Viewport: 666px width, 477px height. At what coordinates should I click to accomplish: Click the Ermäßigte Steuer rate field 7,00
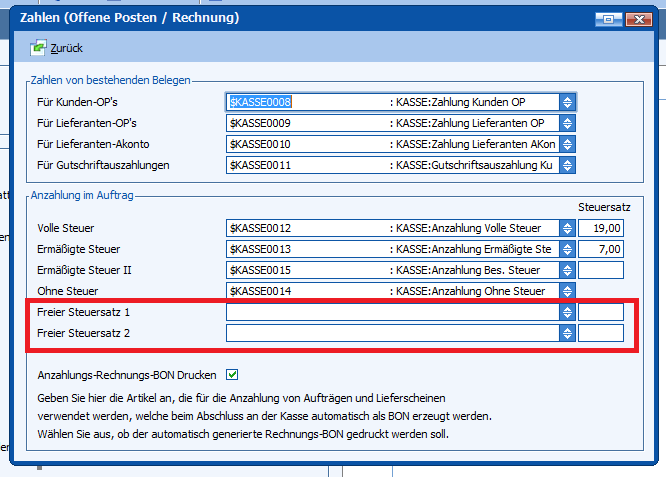[x=600, y=249]
